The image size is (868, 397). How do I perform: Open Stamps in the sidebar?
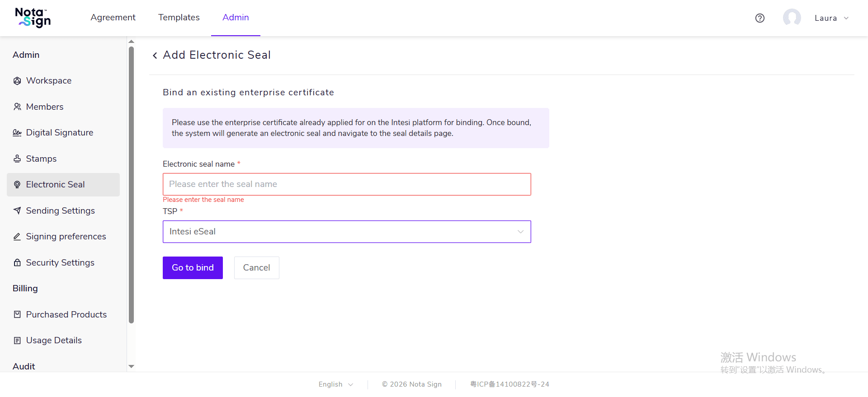click(63, 159)
